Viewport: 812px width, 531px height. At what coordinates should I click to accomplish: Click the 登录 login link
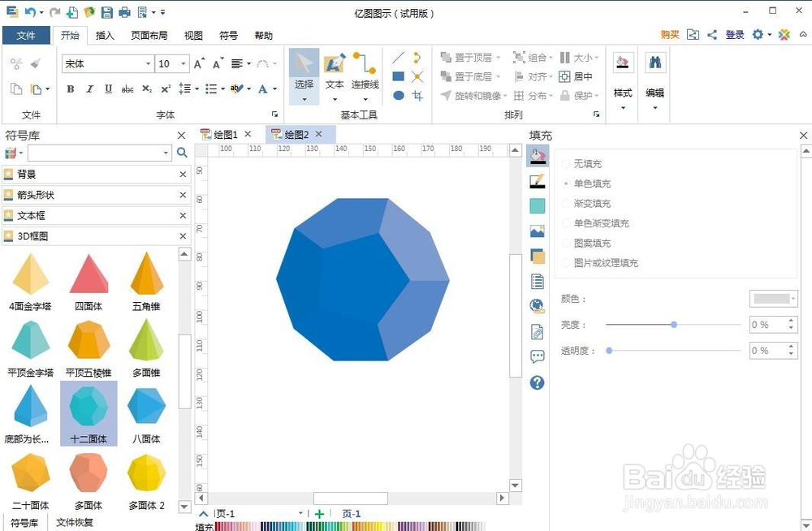coord(735,35)
